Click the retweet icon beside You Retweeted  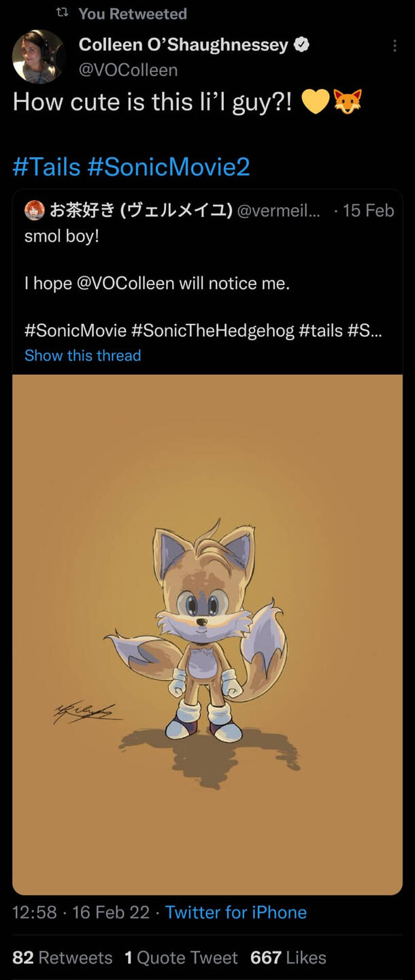point(62,14)
